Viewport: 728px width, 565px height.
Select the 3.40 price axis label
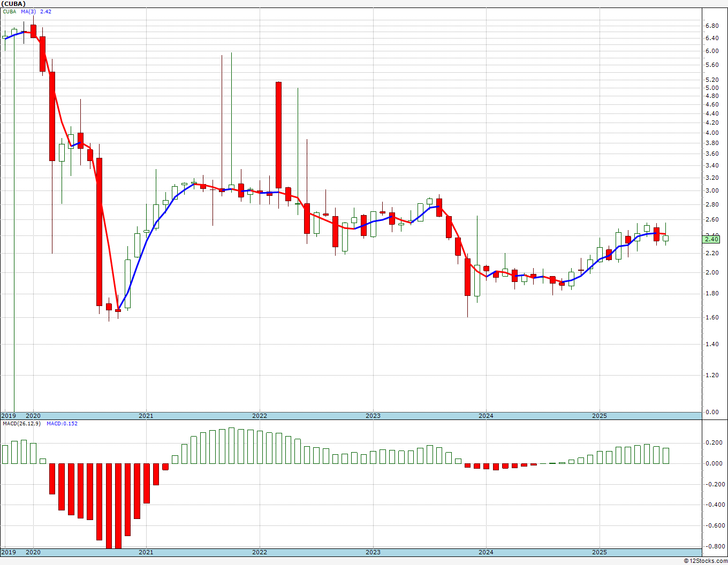711,166
